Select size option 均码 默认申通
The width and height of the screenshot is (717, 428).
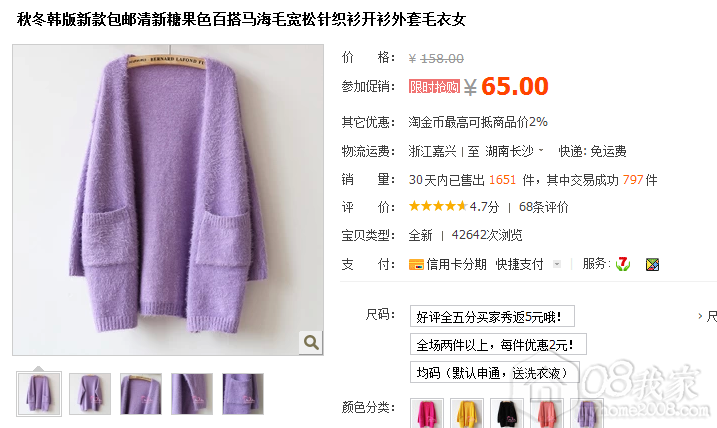[x=495, y=373]
